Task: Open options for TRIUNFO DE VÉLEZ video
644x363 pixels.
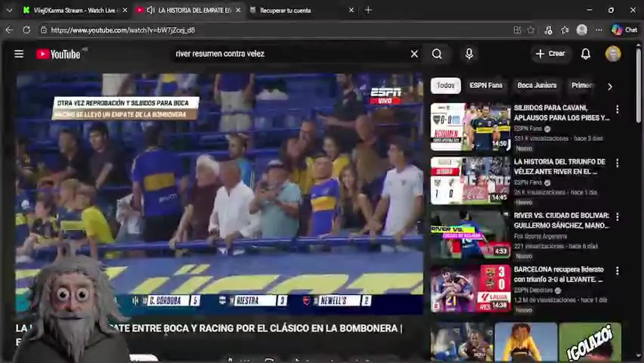Action: pyautogui.click(x=617, y=163)
